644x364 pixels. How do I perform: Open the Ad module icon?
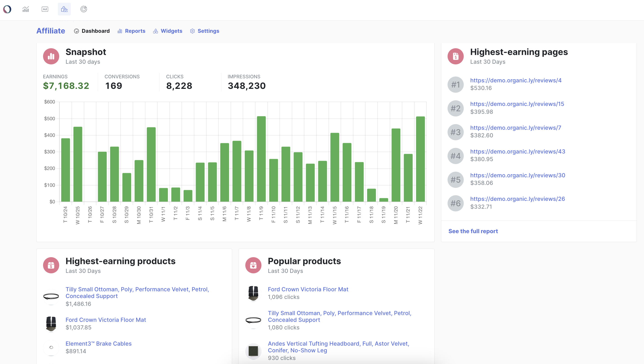[45, 9]
